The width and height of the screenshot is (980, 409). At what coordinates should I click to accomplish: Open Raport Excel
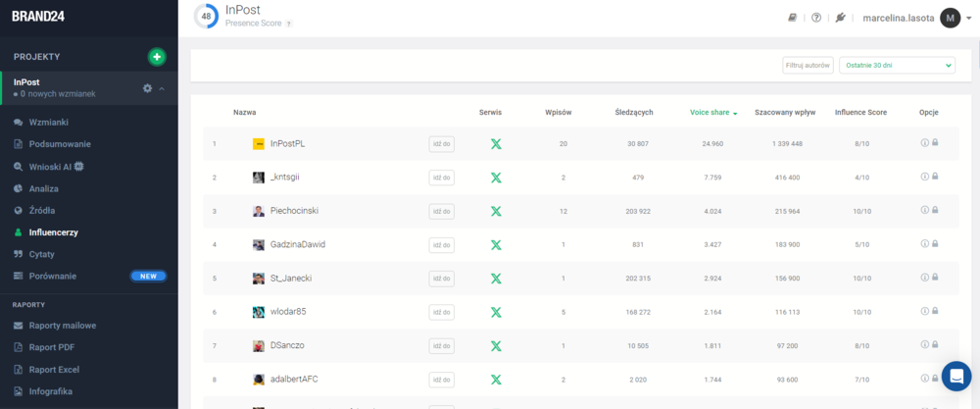coord(54,369)
